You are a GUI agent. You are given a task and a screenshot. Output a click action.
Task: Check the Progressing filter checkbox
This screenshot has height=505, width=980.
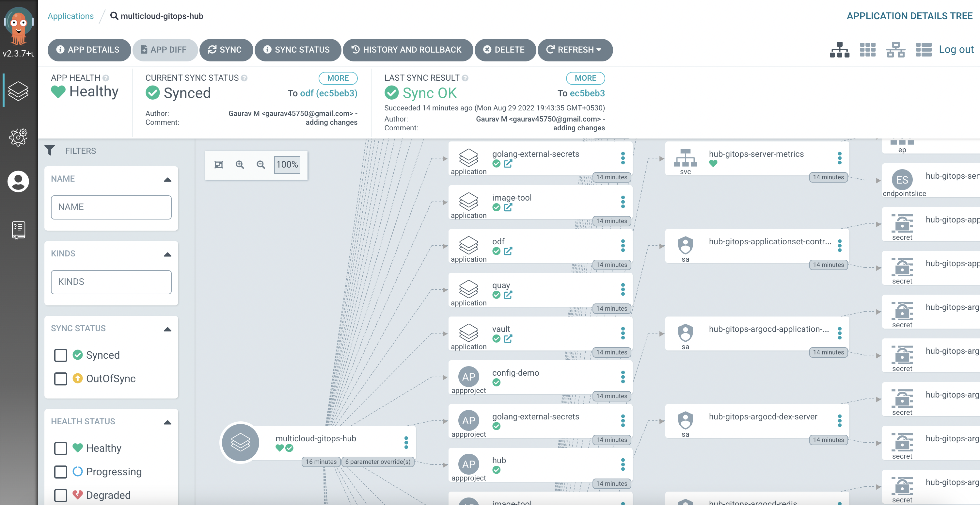pyautogui.click(x=60, y=472)
